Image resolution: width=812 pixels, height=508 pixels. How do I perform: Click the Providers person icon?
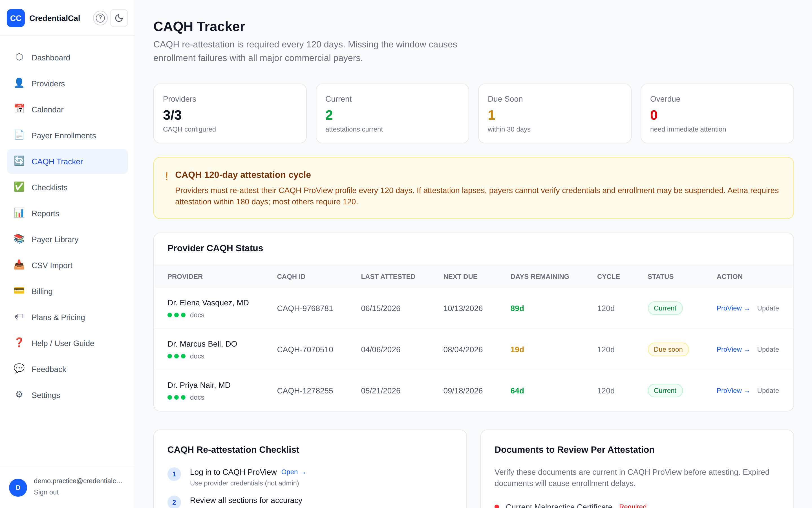[19, 83]
